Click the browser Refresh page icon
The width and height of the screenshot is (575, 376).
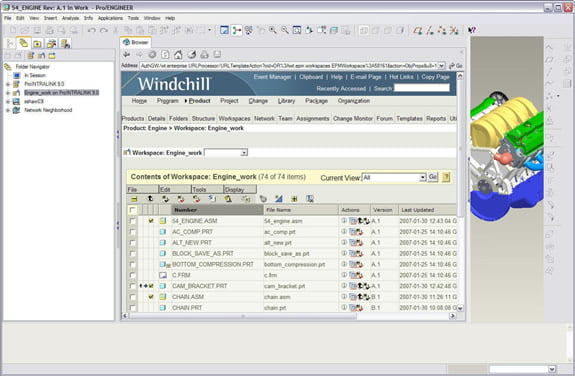pyautogui.click(x=165, y=55)
